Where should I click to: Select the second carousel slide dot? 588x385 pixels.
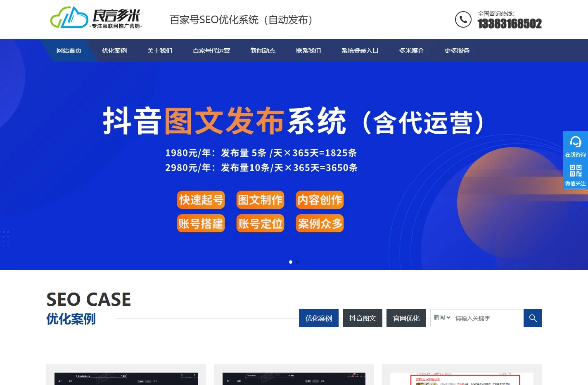(x=297, y=262)
